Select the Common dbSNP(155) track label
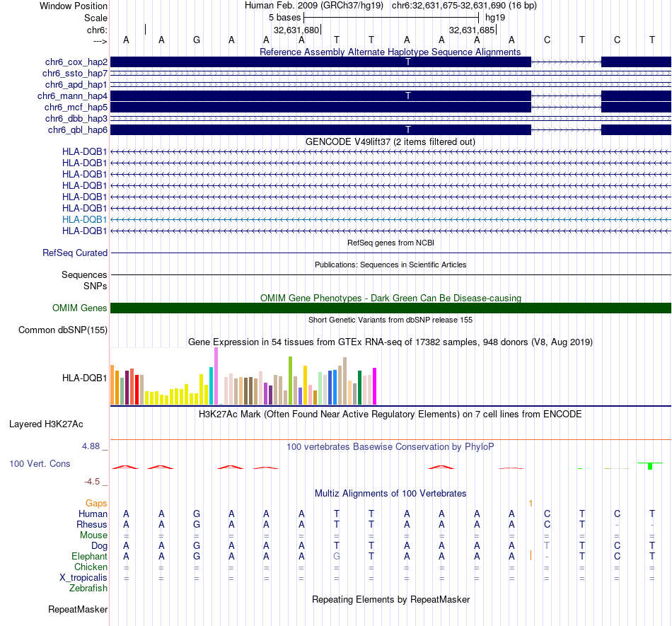Image resolution: width=672 pixels, height=626 pixels. click(63, 330)
